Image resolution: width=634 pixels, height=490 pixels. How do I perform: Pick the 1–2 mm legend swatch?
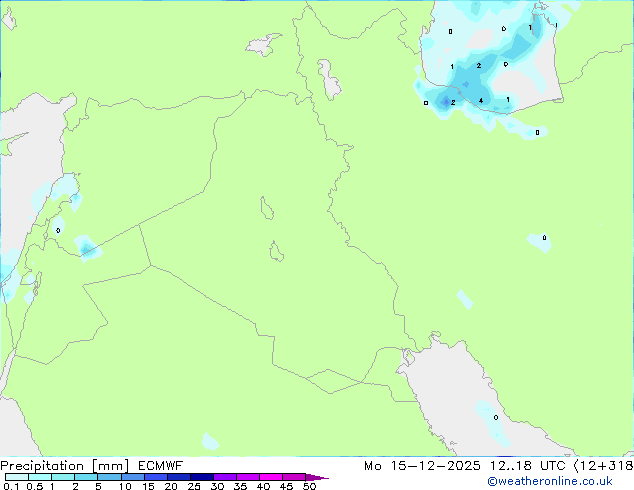(63, 477)
